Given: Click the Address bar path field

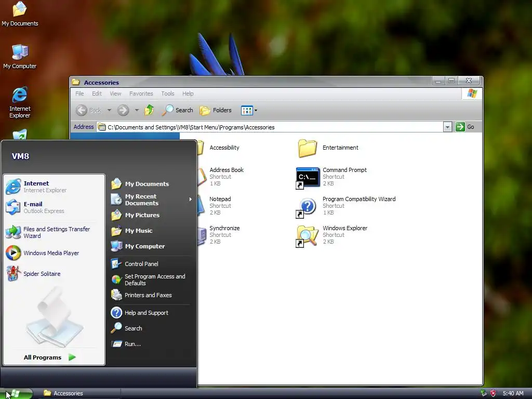Looking at the screenshot, I should [270, 127].
